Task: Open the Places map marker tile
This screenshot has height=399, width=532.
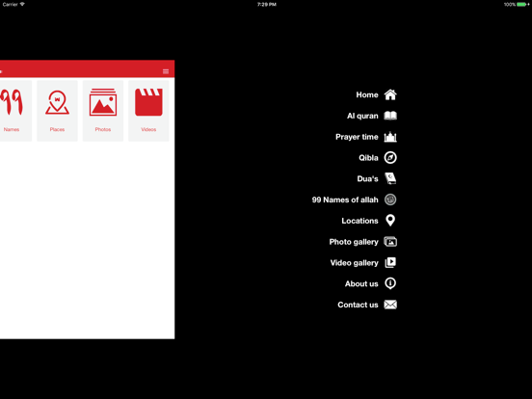Action: (x=57, y=111)
